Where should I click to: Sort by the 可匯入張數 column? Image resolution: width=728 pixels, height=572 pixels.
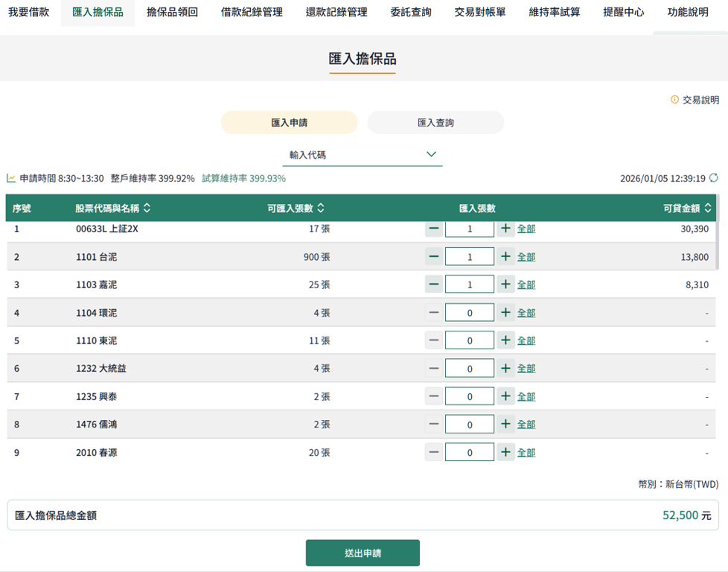pos(321,209)
